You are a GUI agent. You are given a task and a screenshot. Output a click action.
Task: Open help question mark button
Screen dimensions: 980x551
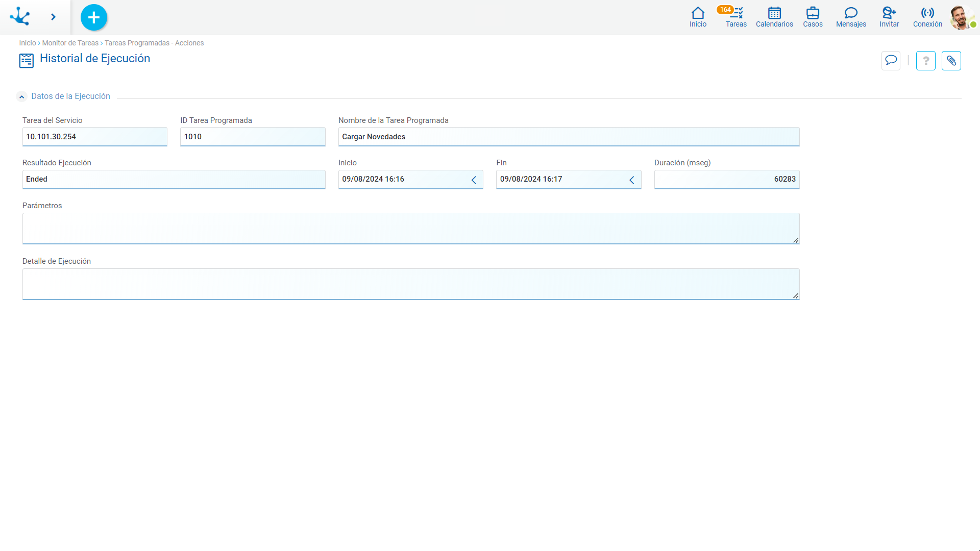(926, 61)
